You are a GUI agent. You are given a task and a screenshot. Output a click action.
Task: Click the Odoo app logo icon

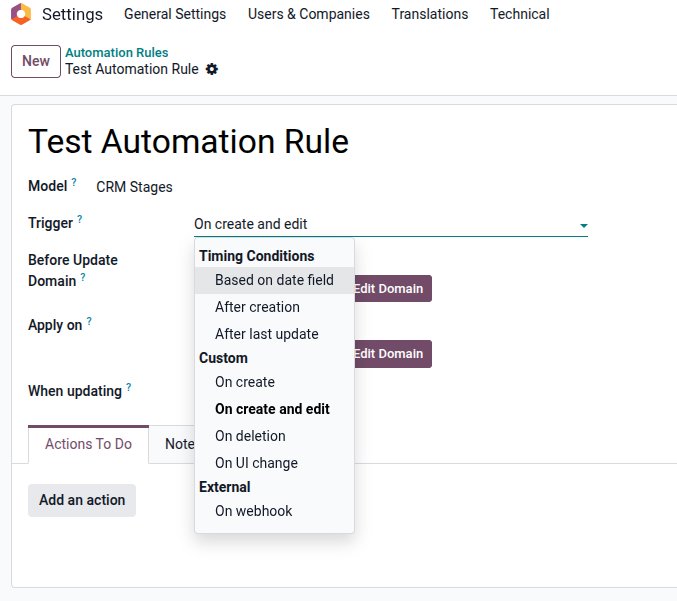pos(20,15)
